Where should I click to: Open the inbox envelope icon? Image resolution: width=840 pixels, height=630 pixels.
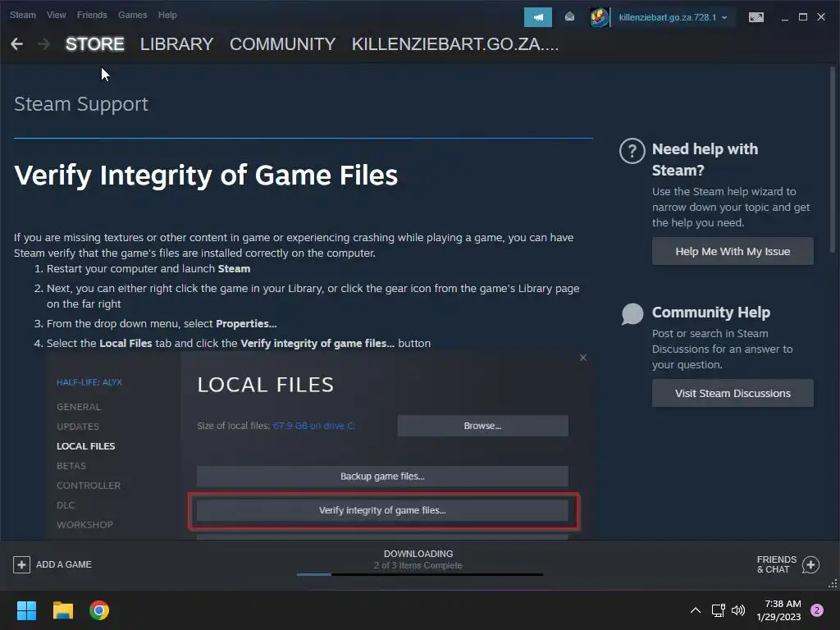pos(569,17)
